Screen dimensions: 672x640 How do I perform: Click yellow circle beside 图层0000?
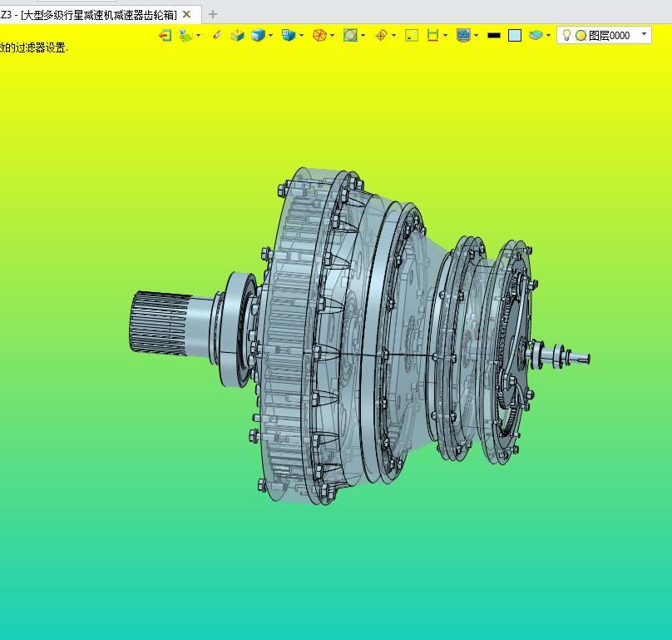click(x=581, y=36)
